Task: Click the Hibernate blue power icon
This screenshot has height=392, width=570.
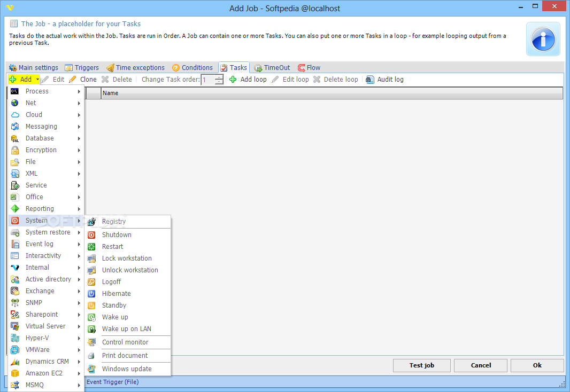Action: pyautogui.click(x=91, y=294)
